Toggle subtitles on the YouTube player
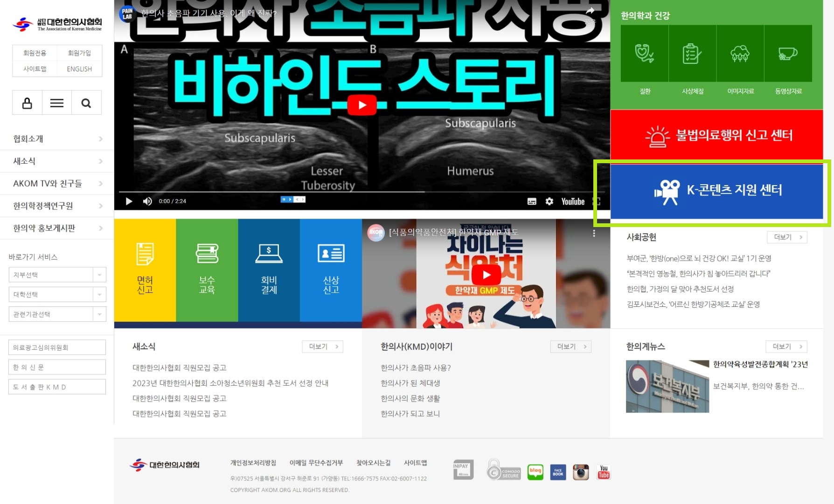 (532, 201)
